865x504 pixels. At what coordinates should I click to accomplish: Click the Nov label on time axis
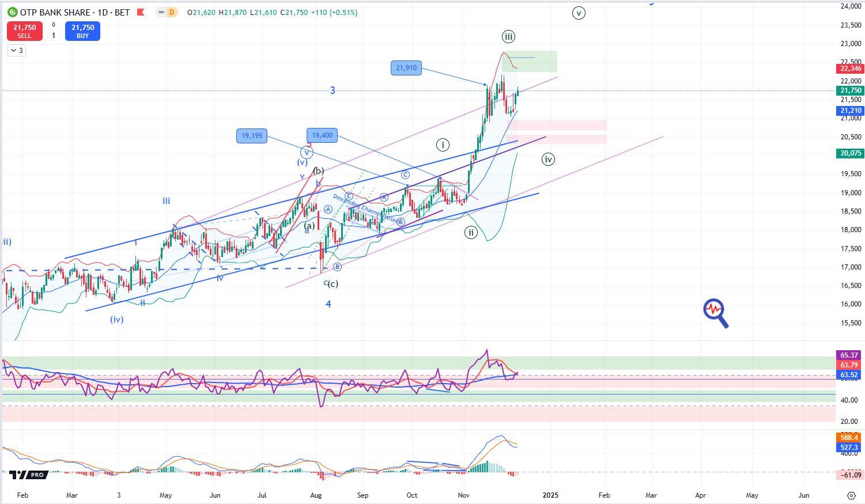coord(464,495)
